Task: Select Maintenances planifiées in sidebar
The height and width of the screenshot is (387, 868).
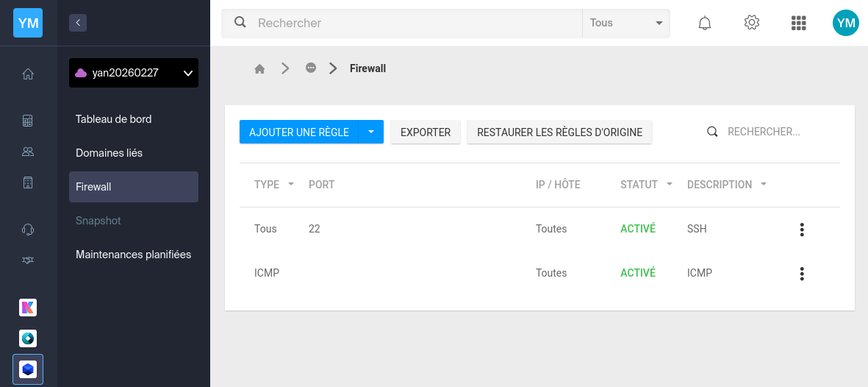Action: [133, 255]
